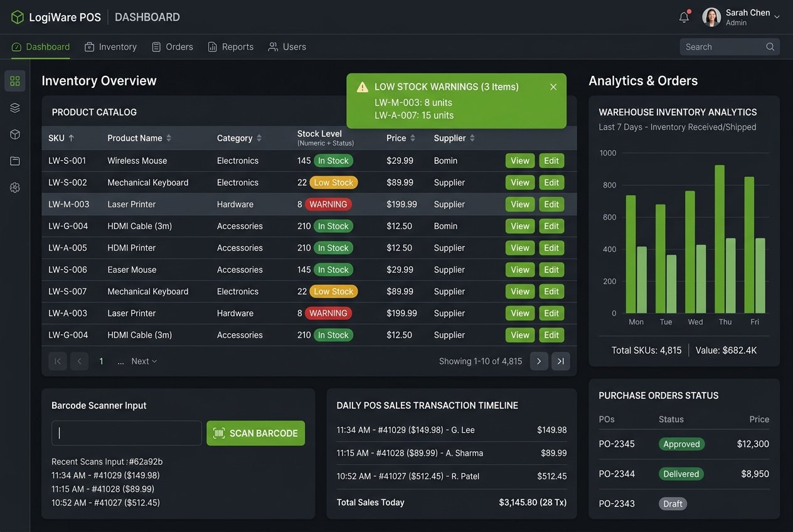Screen dimensions: 793x532
Task: Open the folder icon in sidebar
Action: pyautogui.click(x=15, y=161)
